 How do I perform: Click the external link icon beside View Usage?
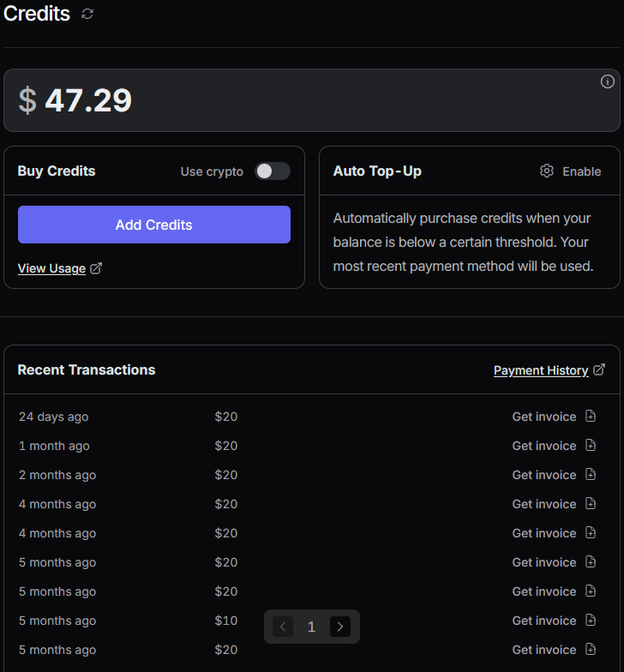[x=96, y=268]
